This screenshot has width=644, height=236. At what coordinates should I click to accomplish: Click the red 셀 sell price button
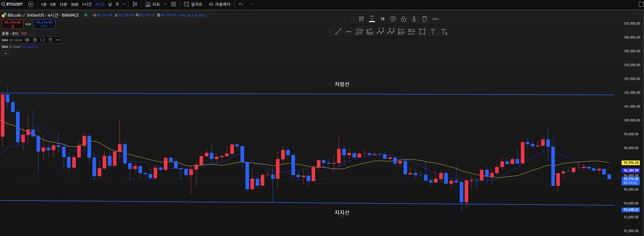(12, 24)
